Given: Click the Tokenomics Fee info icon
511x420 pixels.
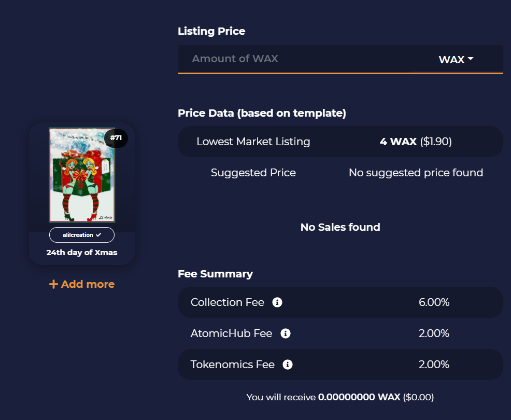Looking at the screenshot, I should (288, 364).
